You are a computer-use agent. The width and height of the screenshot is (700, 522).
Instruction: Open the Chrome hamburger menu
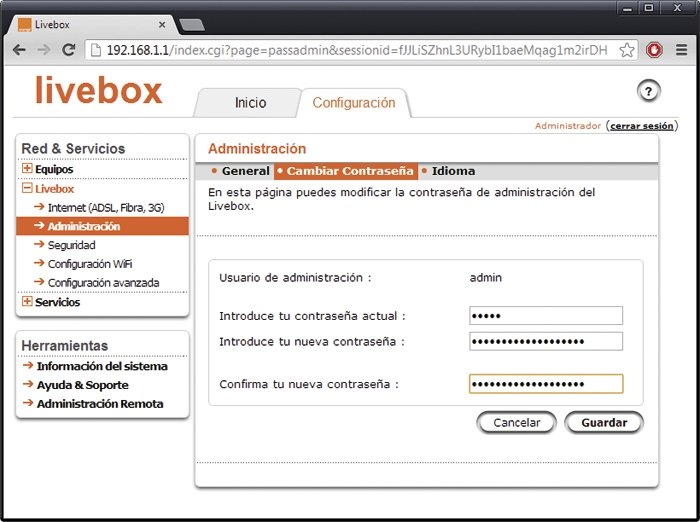681,50
